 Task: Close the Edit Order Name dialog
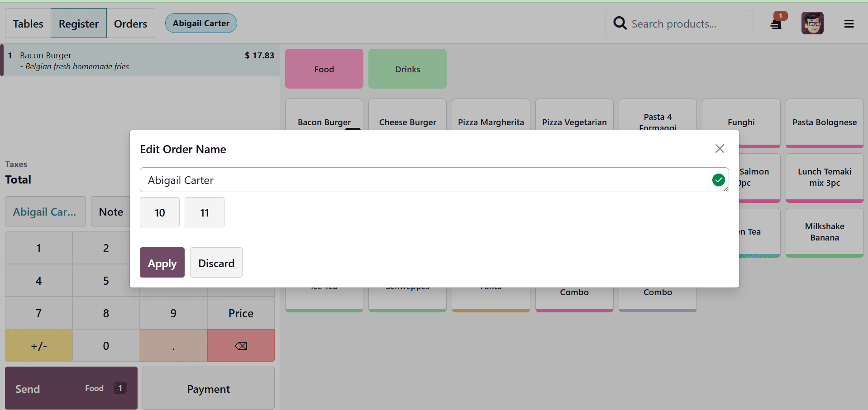tap(720, 148)
